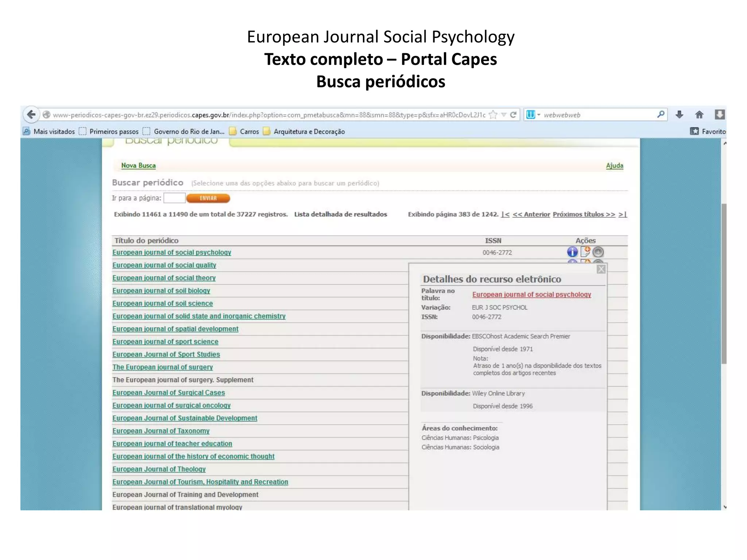
Task: Open European Journal of Surgical Cases
Action: [x=169, y=393]
